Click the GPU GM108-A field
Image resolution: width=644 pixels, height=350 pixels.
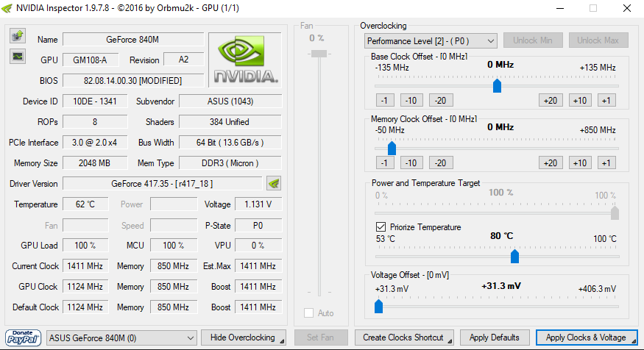click(91, 60)
